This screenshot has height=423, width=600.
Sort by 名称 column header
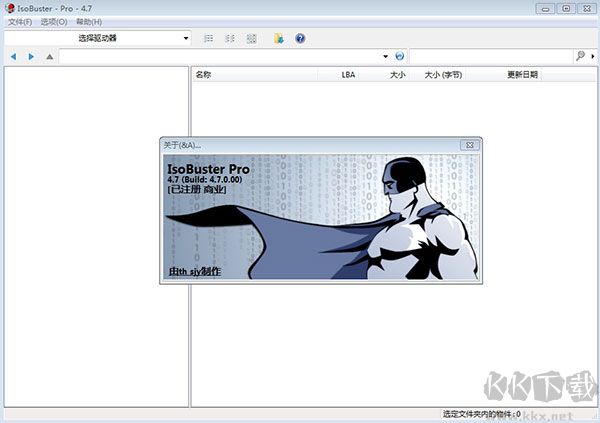tap(255, 75)
